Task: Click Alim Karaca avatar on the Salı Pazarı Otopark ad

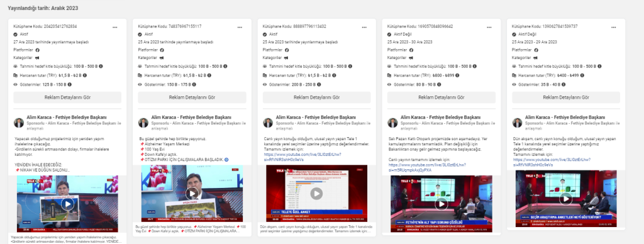Action: point(392,123)
